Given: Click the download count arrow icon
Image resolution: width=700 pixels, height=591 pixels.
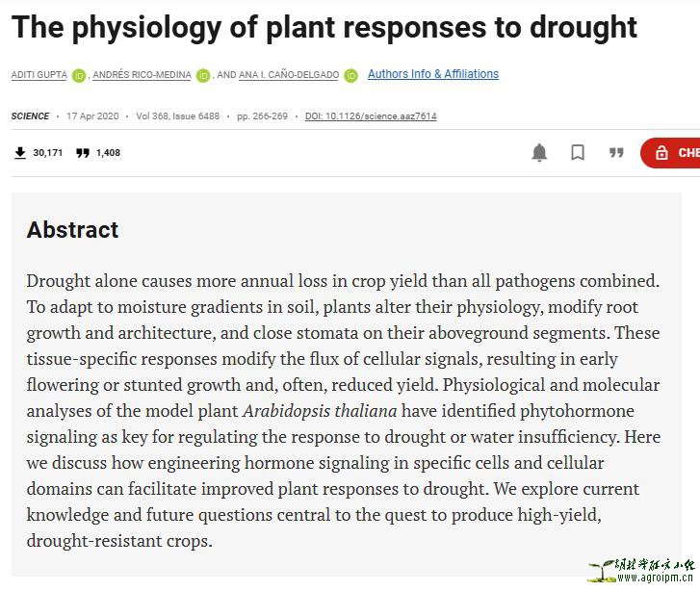Looking at the screenshot, I should pyautogui.click(x=20, y=153).
